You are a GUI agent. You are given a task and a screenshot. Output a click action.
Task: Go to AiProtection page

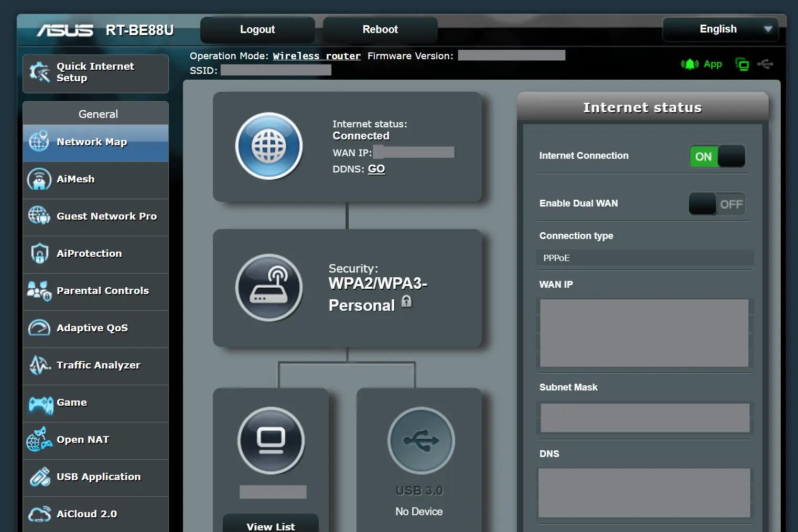point(96,254)
